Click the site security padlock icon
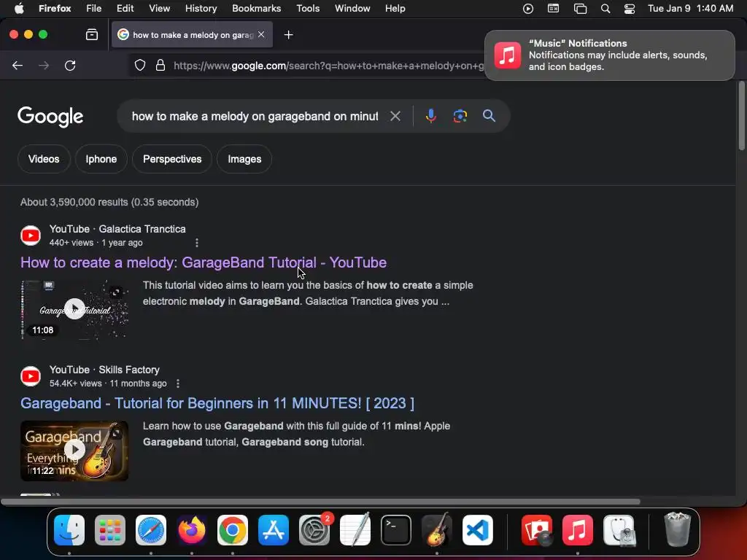 pos(160,65)
